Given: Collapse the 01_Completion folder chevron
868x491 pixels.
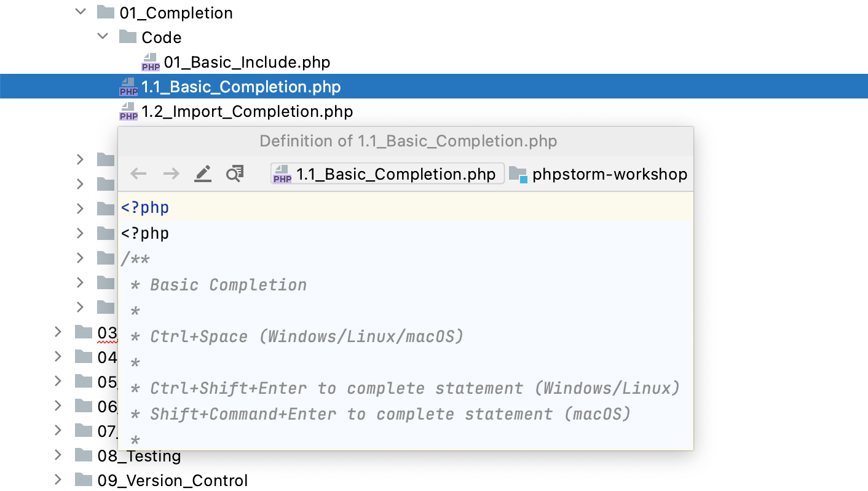Looking at the screenshot, I should tap(80, 12).
